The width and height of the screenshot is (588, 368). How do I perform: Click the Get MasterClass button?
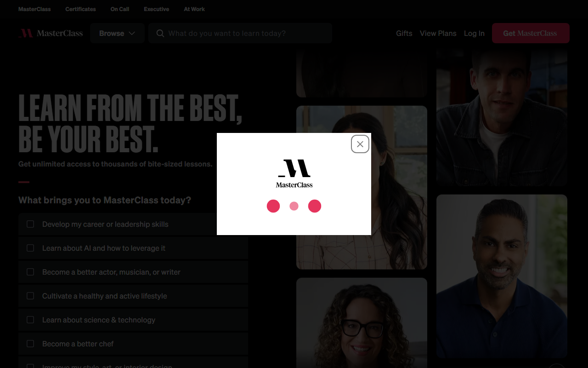coord(531,33)
